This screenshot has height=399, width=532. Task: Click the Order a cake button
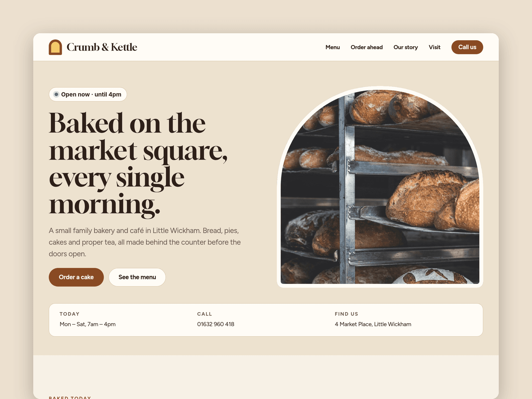click(x=76, y=277)
